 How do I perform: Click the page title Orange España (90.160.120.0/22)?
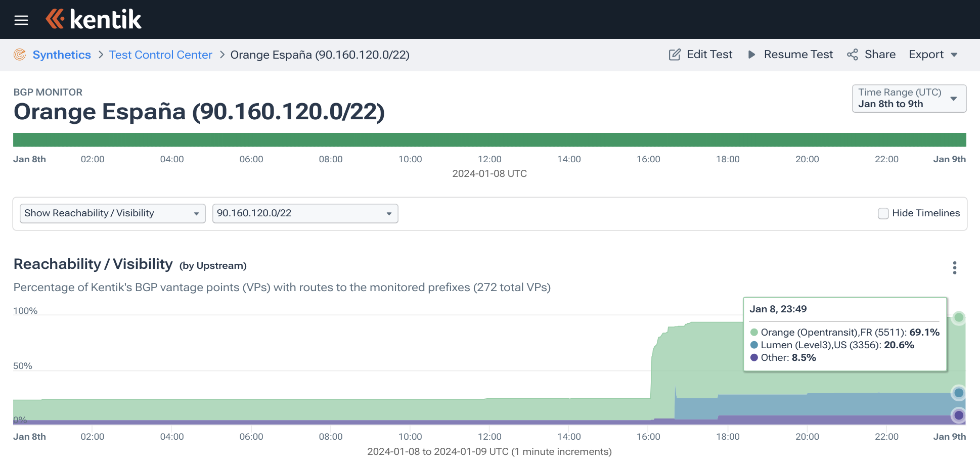point(199,112)
